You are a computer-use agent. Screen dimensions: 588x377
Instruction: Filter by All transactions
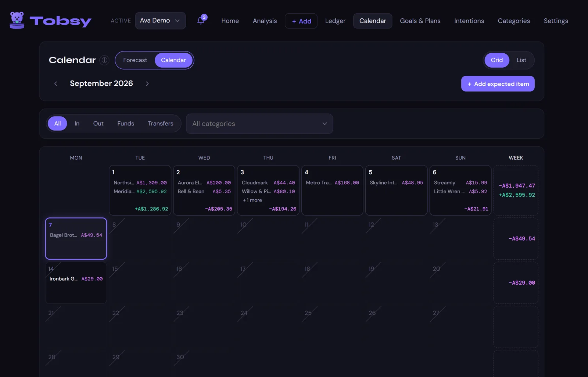click(57, 124)
